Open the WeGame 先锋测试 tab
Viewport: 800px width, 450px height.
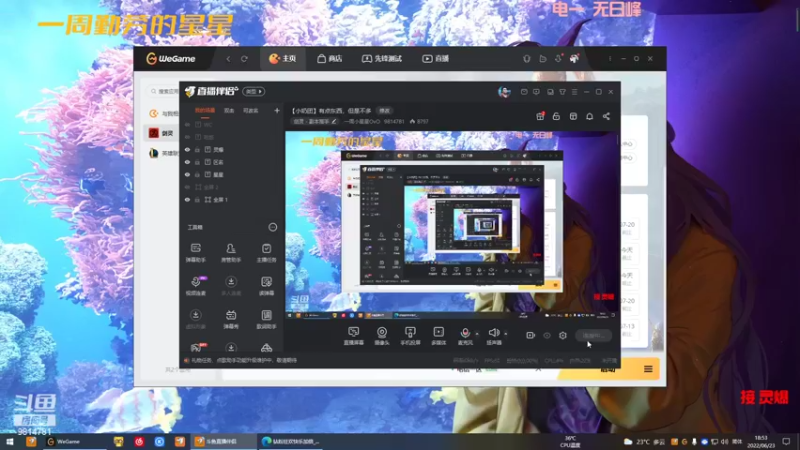(382, 59)
